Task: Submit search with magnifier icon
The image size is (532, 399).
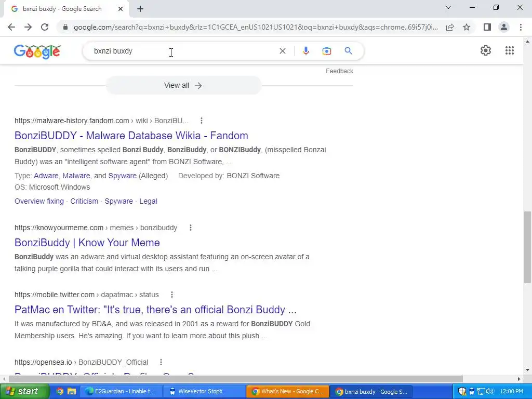Action: [348, 51]
